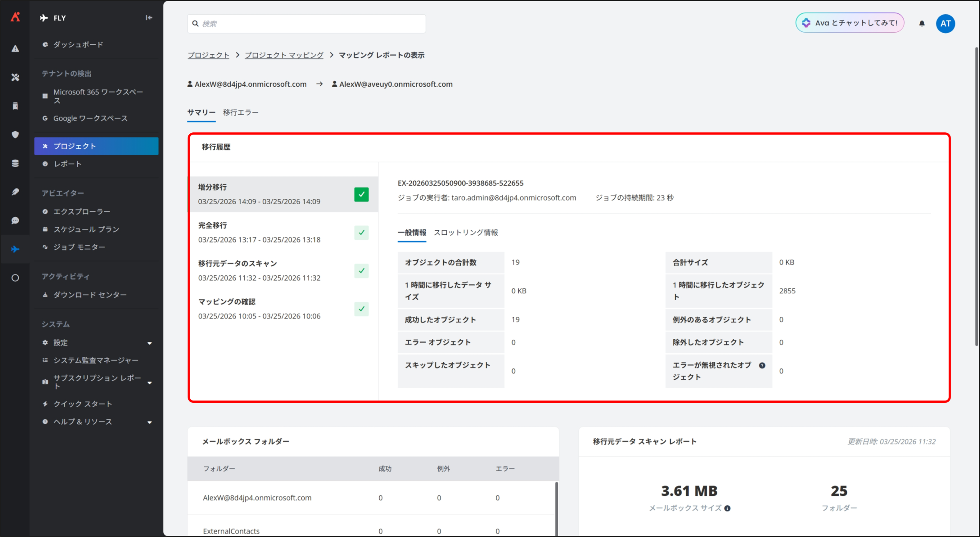This screenshot has width=980, height=537.
Task: Select the 増分移行 green checkmark entry
Action: (x=361, y=194)
